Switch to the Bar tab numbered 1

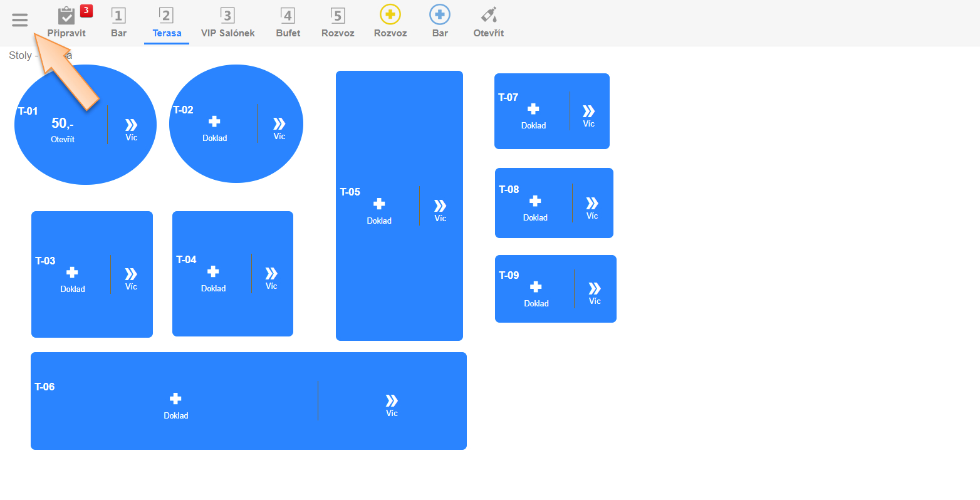(x=118, y=23)
